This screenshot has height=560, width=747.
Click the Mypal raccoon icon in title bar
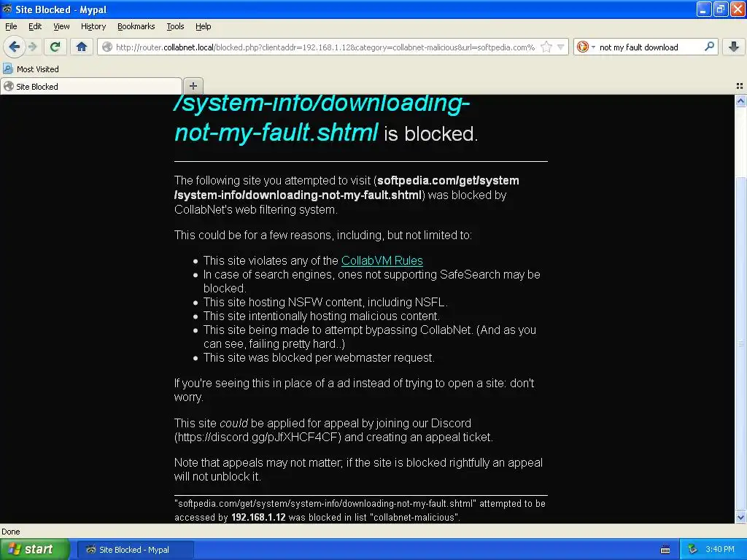click(x=7, y=9)
